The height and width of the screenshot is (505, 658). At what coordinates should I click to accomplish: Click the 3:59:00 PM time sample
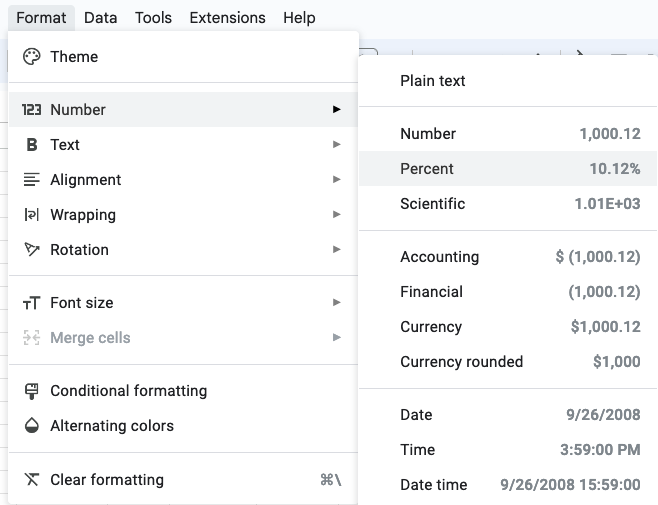click(x=601, y=450)
